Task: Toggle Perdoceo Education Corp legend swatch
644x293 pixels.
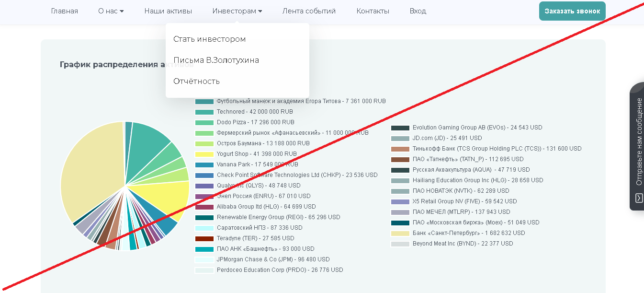Action: (204, 270)
